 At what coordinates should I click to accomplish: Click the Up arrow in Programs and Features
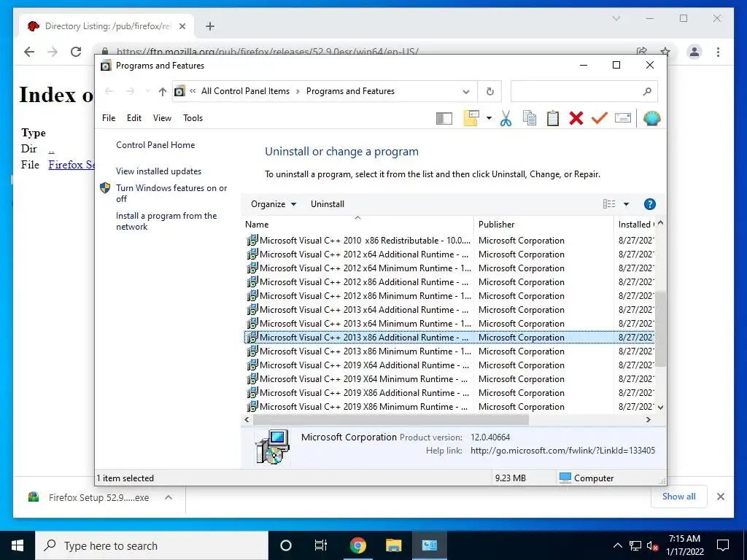(x=163, y=91)
